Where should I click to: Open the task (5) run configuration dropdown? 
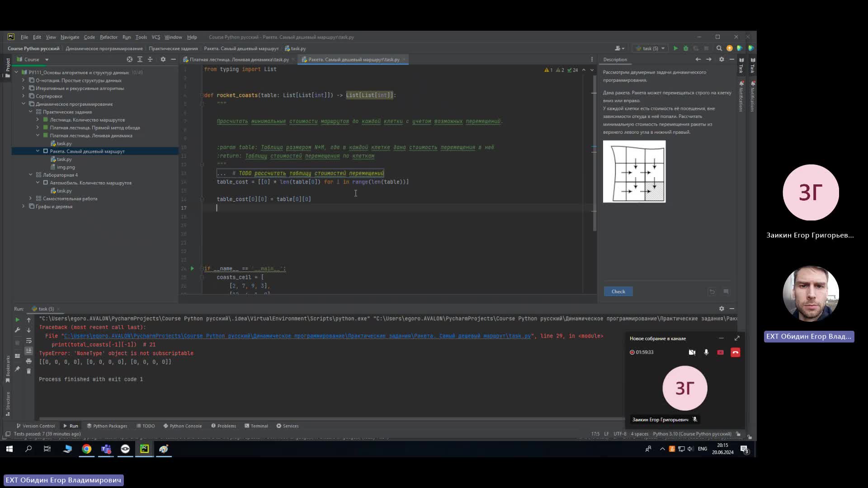pyautogui.click(x=651, y=48)
